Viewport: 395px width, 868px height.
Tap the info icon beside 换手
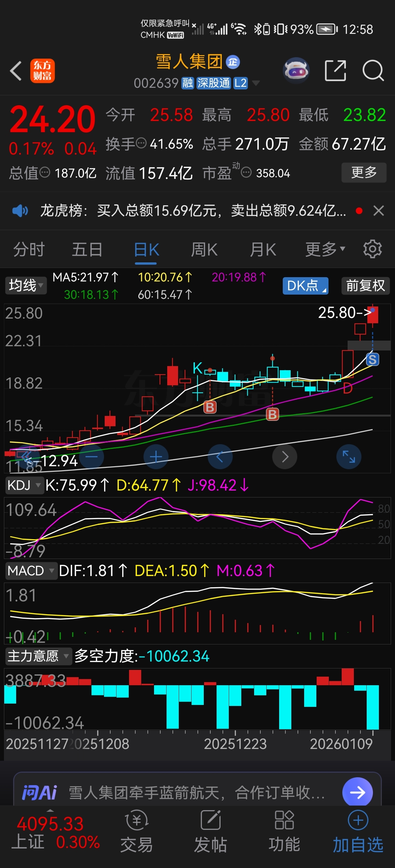(141, 143)
